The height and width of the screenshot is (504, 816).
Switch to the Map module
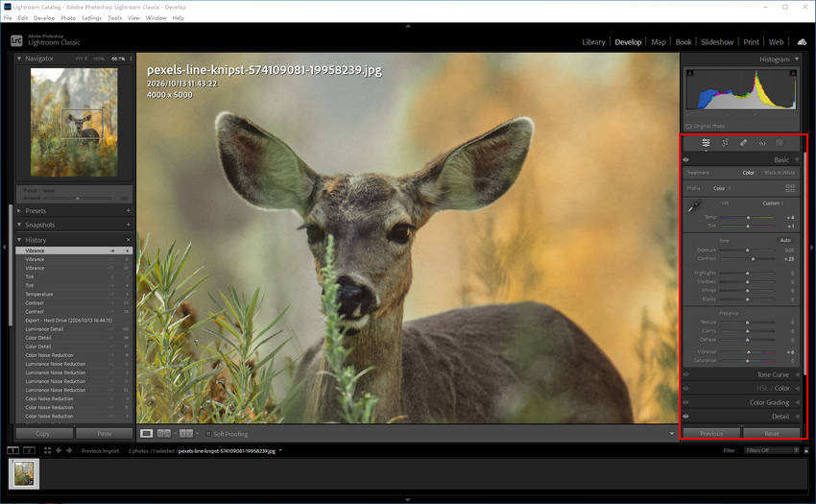point(659,42)
